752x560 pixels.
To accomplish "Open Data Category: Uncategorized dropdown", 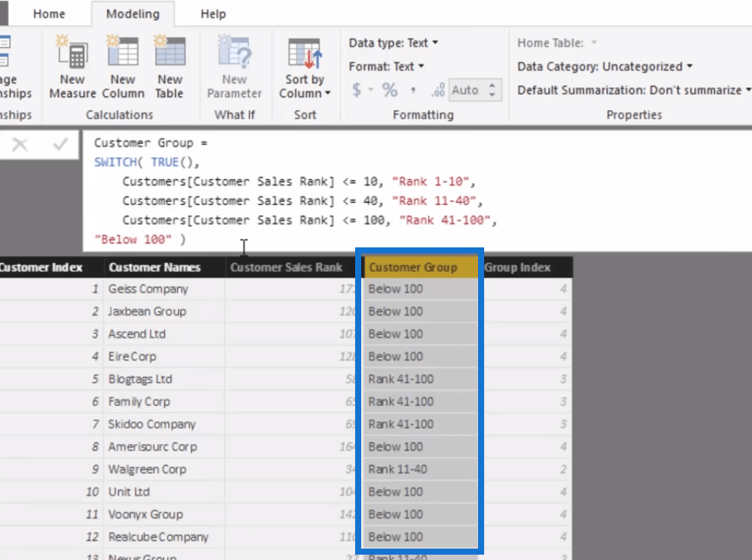I will (x=605, y=66).
